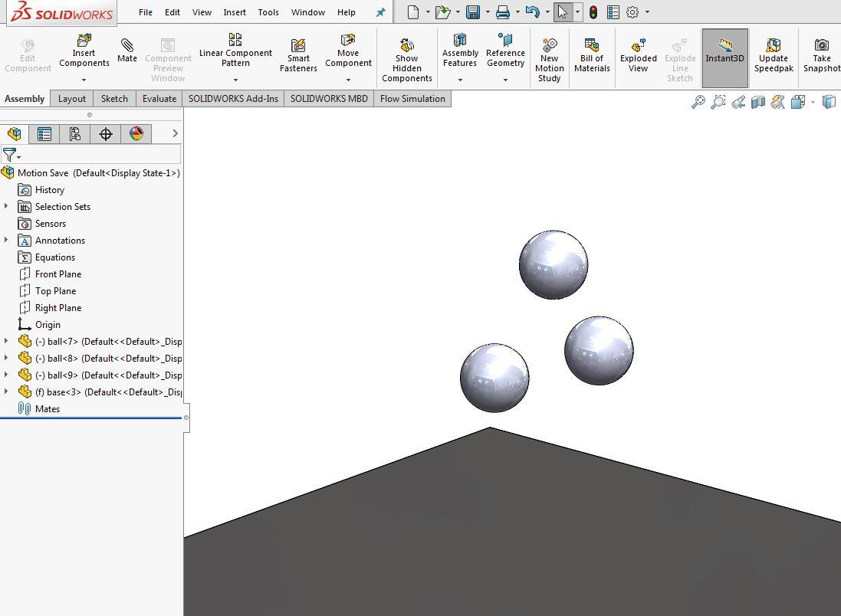This screenshot has height=616, width=841.
Task: Open the Insert menu
Action: [235, 11]
